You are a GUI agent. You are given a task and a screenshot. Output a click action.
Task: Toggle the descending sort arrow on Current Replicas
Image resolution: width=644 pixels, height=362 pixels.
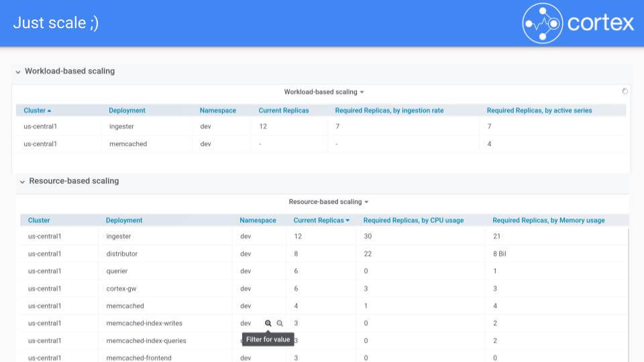pyautogui.click(x=347, y=221)
